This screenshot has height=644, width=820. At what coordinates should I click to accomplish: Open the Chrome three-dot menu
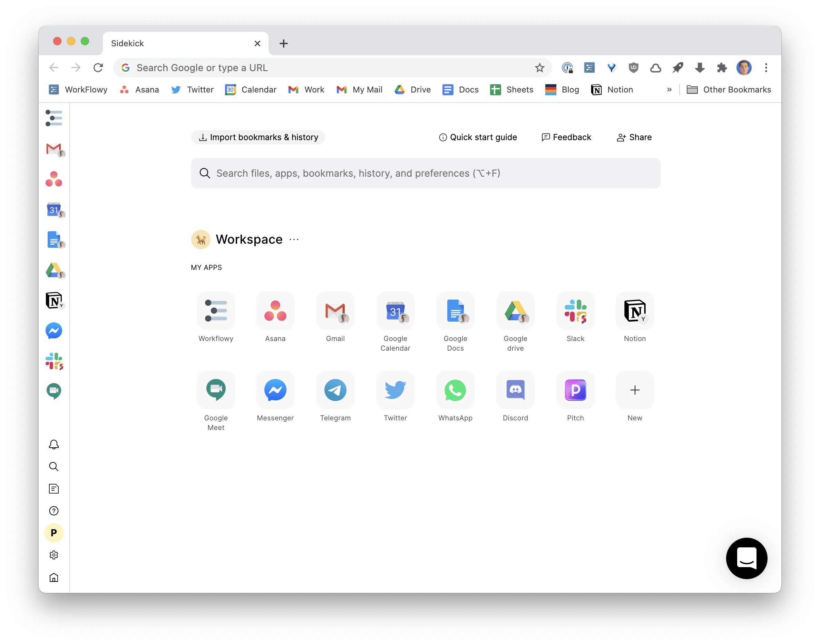[x=766, y=68]
